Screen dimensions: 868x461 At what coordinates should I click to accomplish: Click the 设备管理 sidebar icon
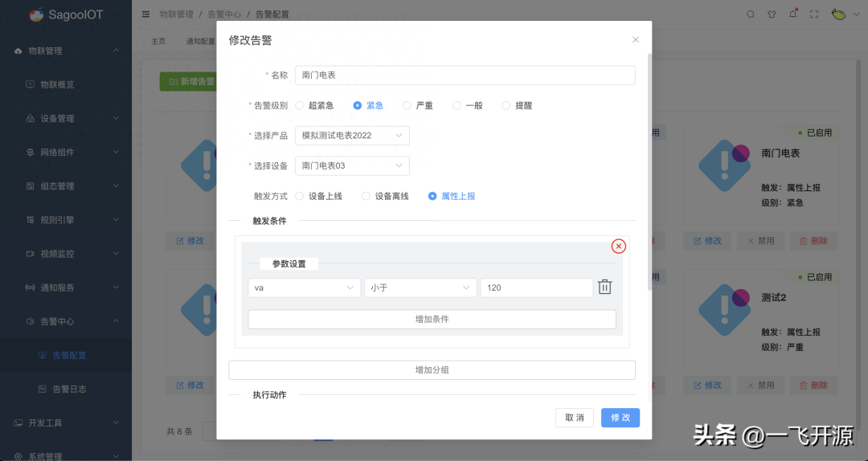[31, 118]
